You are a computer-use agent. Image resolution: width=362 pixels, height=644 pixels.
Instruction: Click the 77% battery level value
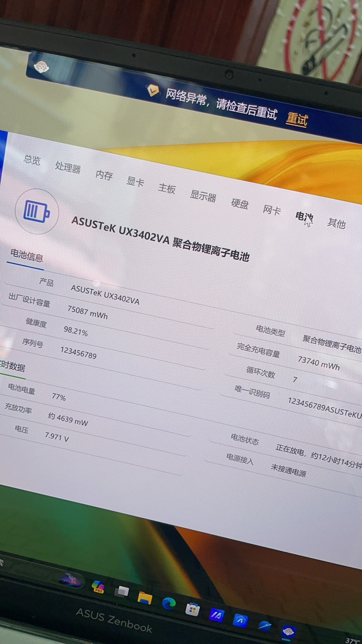pyautogui.click(x=59, y=397)
